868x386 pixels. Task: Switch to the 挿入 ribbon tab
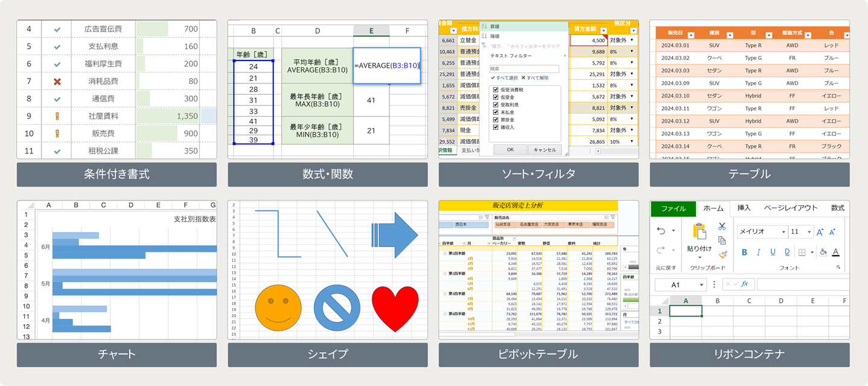tap(743, 208)
